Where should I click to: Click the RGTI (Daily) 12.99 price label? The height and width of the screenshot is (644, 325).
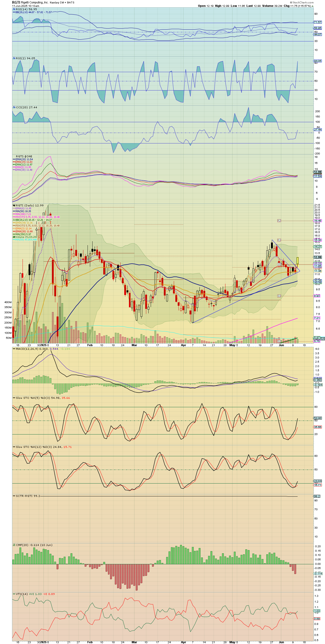click(x=30, y=205)
